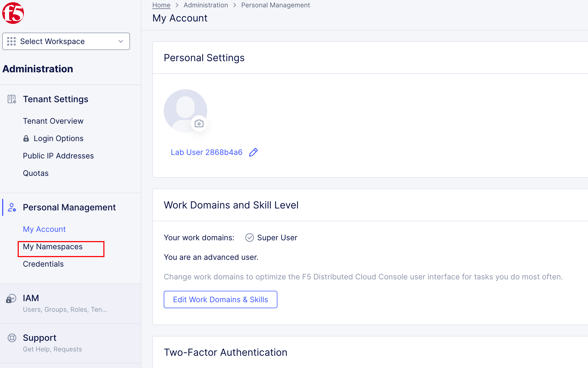Click the workspace grid dots icon

(11, 41)
